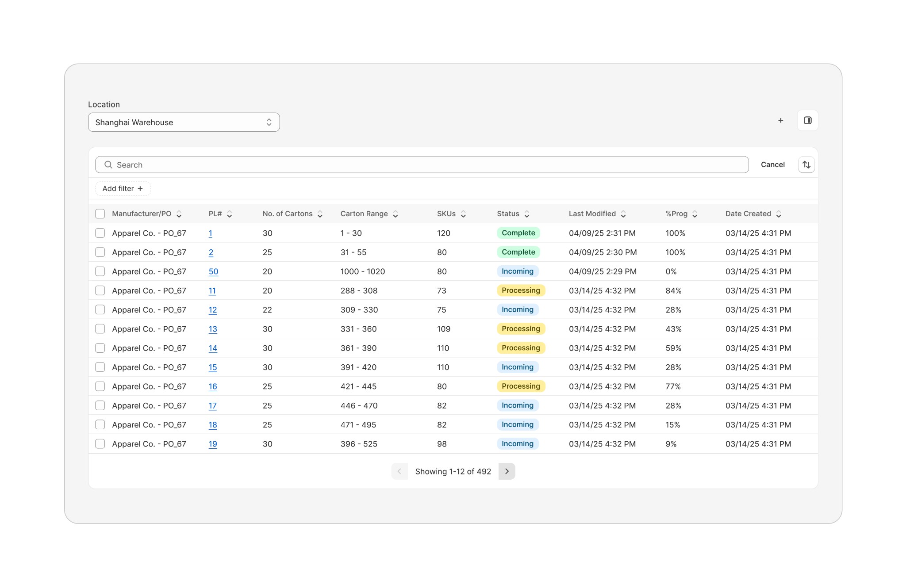Click the Cancel button

pos(772,164)
